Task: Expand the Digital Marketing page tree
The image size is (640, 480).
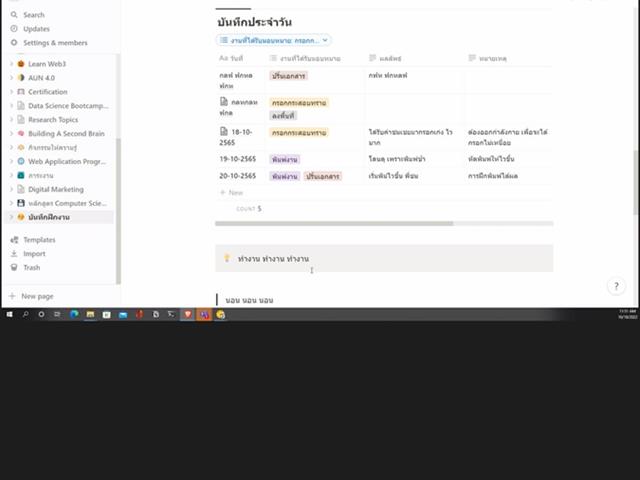Action: pos(11,189)
